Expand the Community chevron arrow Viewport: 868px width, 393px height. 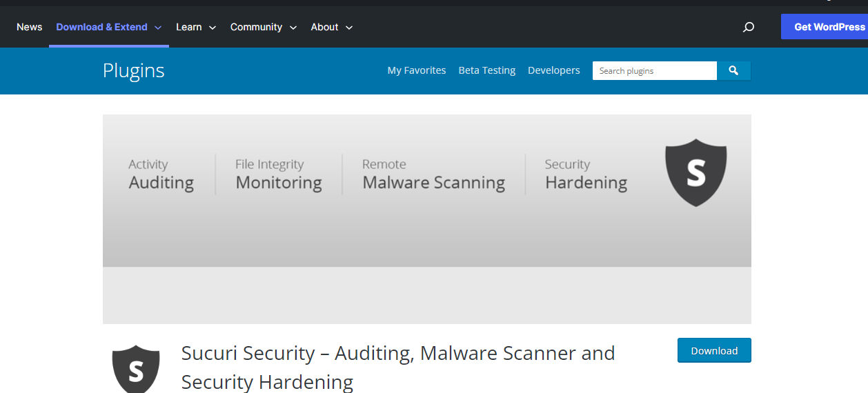pyautogui.click(x=293, y=28)
